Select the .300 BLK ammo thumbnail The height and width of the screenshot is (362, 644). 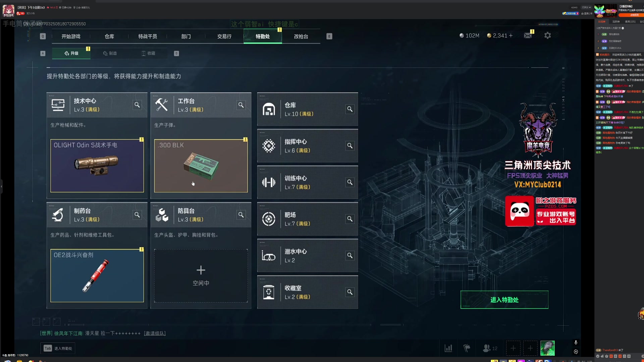coord(201,166)
